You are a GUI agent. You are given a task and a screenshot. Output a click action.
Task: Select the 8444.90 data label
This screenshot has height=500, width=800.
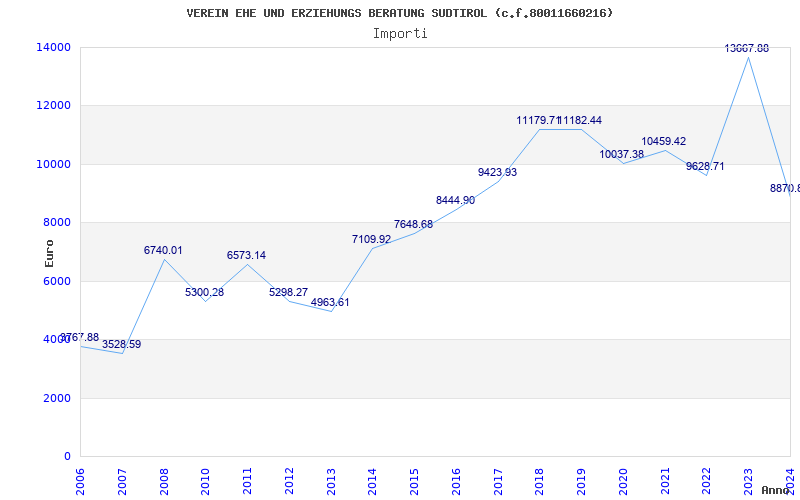point(455,201)
